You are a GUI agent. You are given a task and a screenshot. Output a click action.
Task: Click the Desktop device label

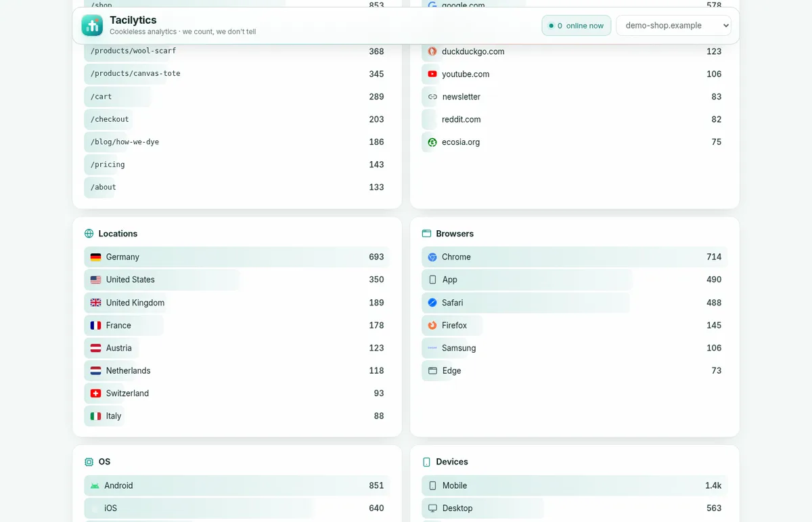click(x=457, y=508)
